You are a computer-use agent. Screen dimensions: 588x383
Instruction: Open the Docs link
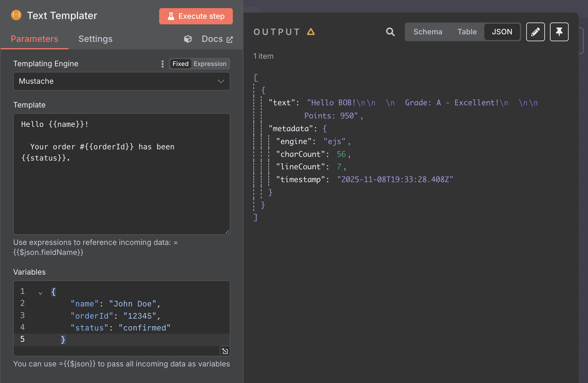(x=217, y=39)
